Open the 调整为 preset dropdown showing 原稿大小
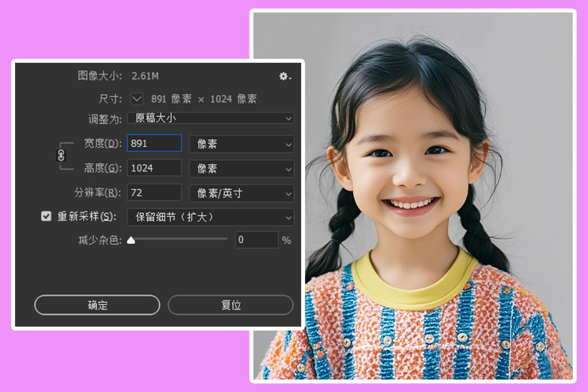Screen dimensions: 588x392 pos(210,118)
